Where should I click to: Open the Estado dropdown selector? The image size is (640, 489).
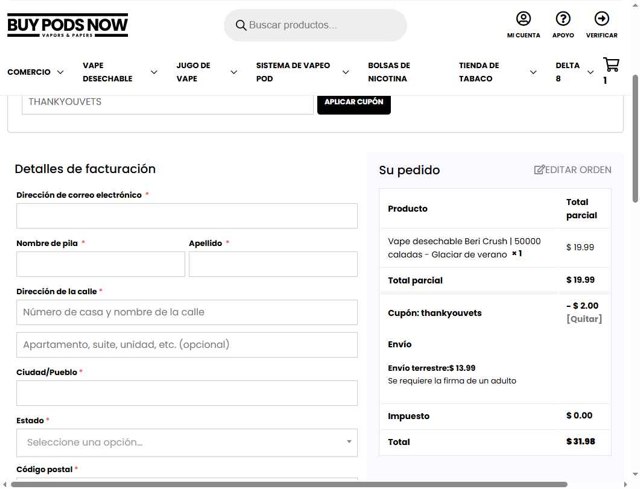[187, 442]
